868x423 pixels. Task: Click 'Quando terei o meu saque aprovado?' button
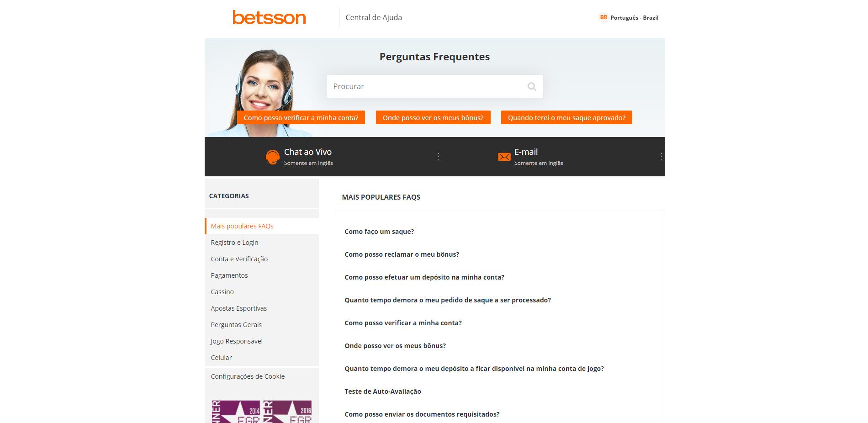(x=566, y=117)
